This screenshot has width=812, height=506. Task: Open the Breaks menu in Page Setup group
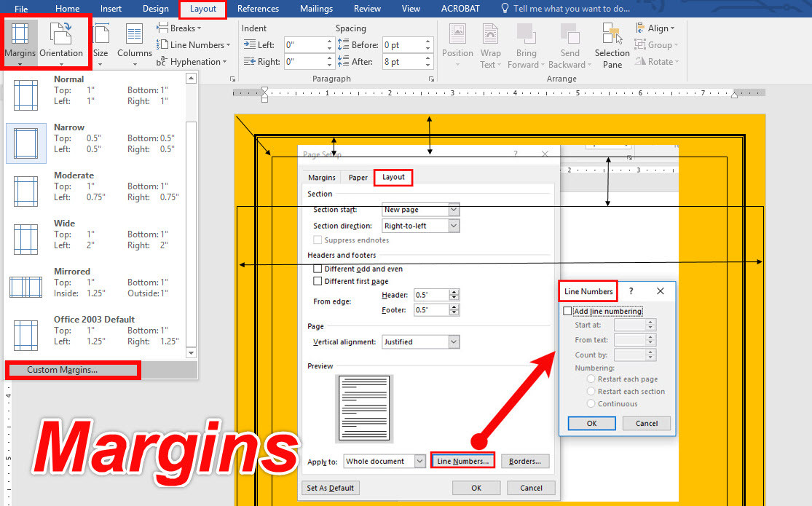tap(179, 28)
